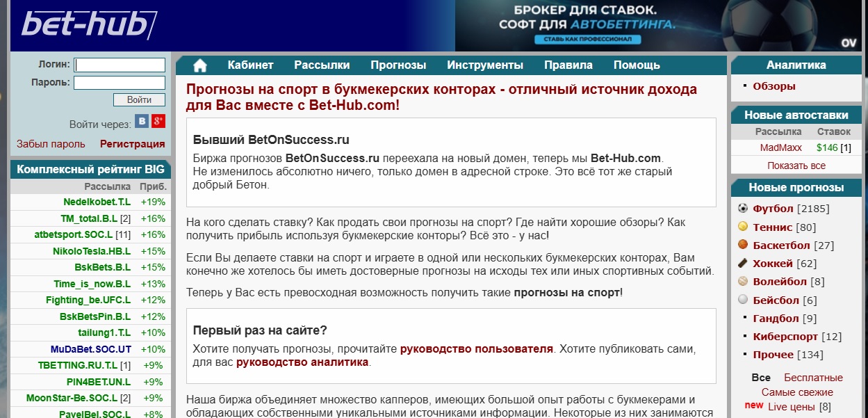Viewport: 868px width, 418px height.
Task: Select the Бейсбол ball icon
Action: 742,300
